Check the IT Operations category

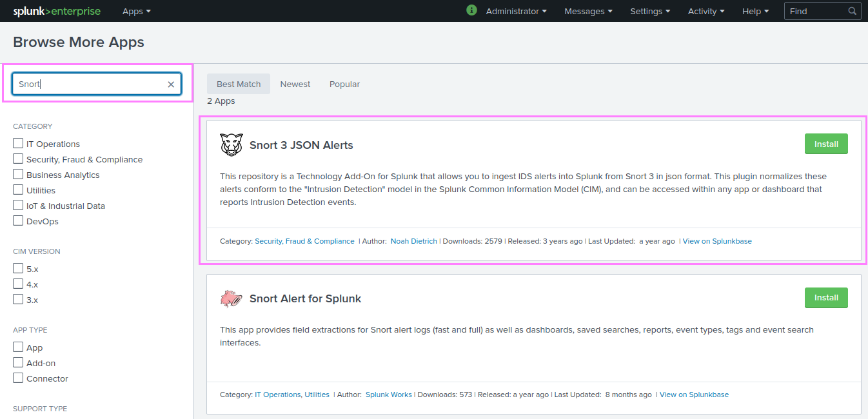click(18, 143)
